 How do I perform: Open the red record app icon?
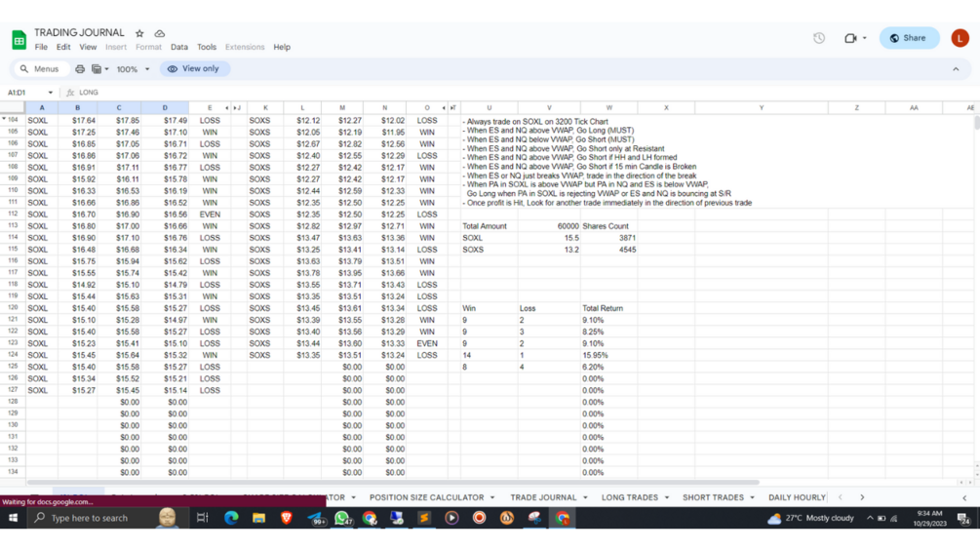tap(480, 518)
